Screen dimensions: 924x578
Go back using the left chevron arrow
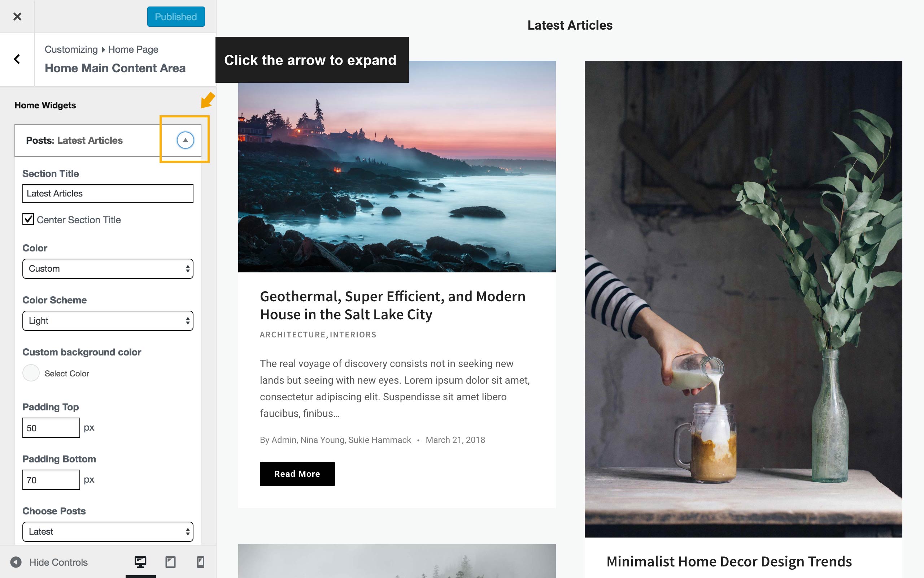(x=17, y=59)
